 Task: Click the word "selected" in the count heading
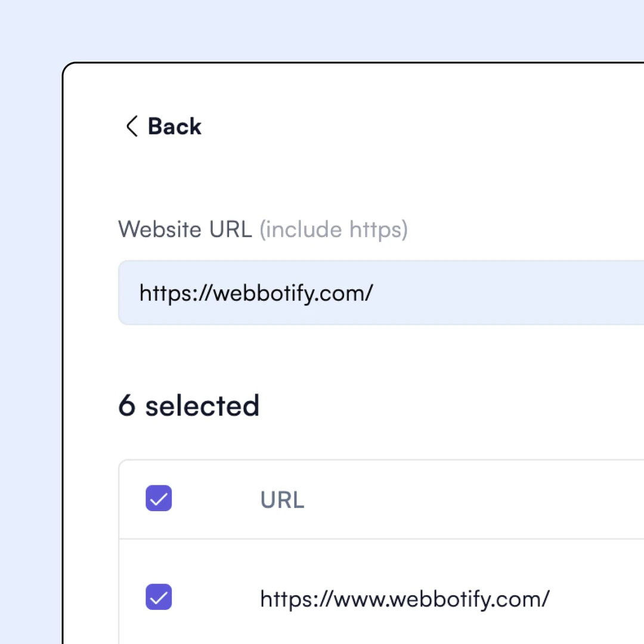pos(202,405)
